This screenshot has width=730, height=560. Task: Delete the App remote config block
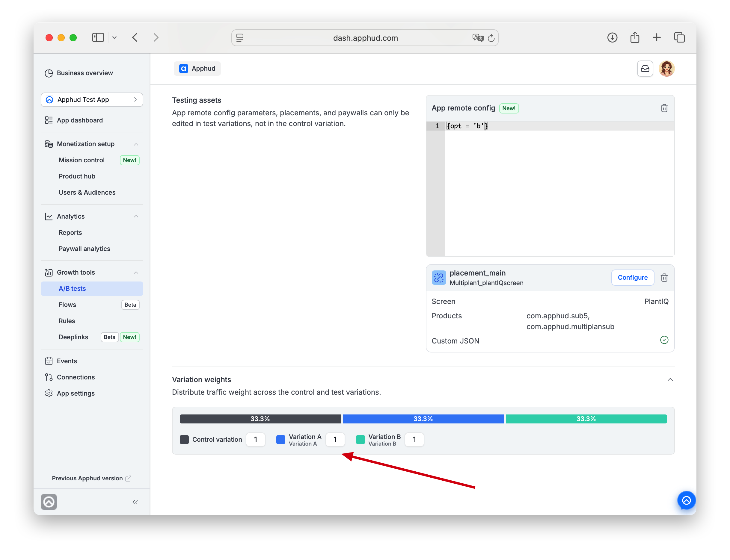tap(664, 108)
